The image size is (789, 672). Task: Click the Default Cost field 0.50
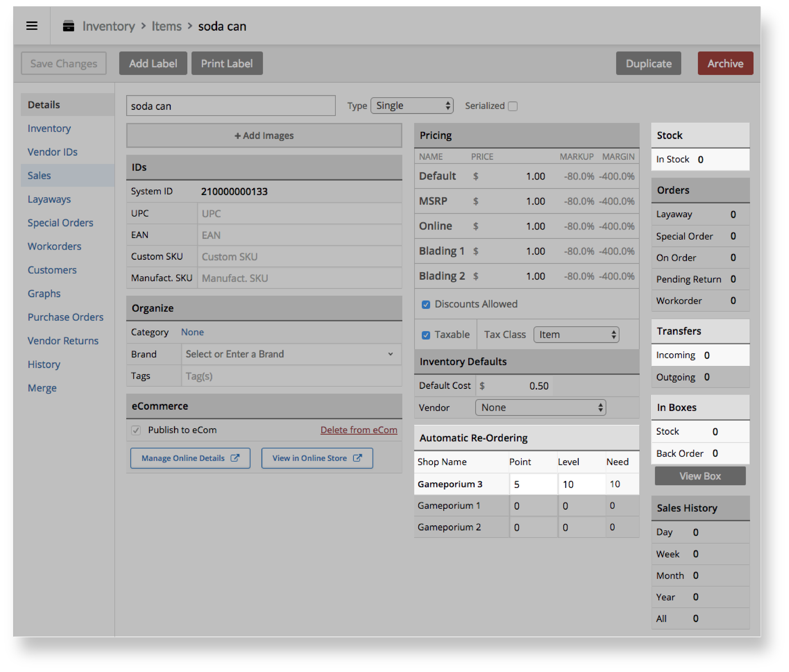click(x=514, y=386)
